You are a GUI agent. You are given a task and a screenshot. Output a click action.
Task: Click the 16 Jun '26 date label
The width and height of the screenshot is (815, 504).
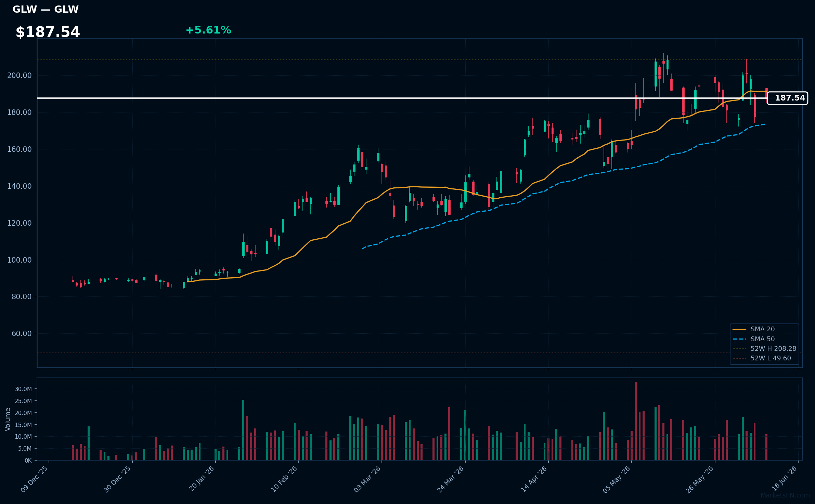coord(784,479)
